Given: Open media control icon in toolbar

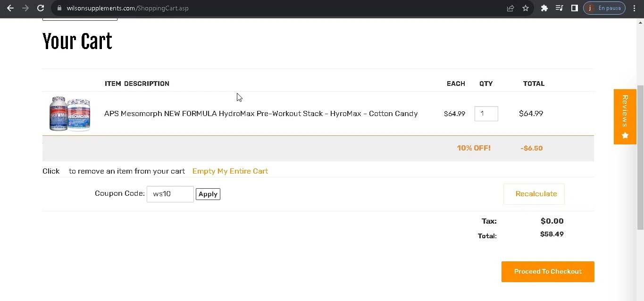Looking at the screenshot, I should pyautogui.click(x=559, y=8).
